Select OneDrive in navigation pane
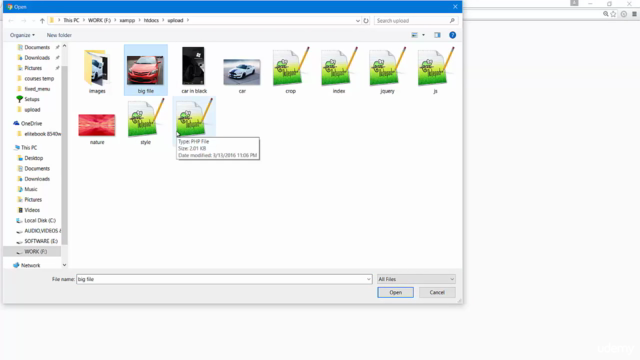 point(31,123)
